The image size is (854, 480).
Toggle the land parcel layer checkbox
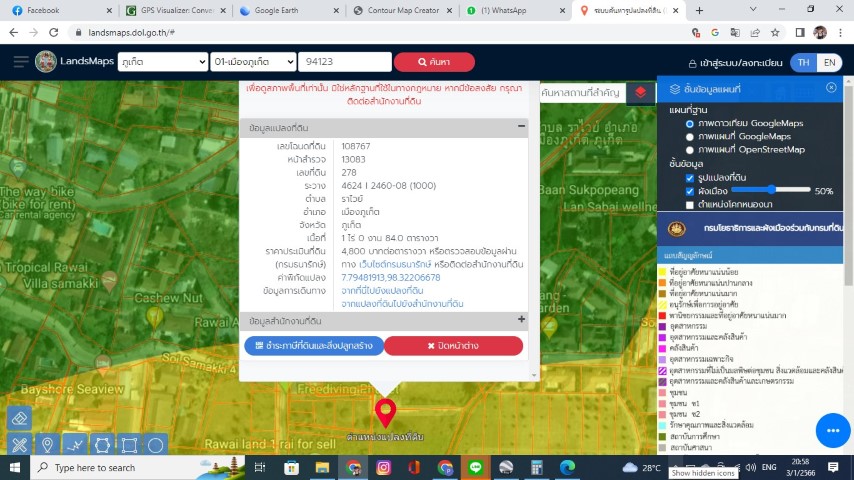pyautogui.click(x=690, y=178)
